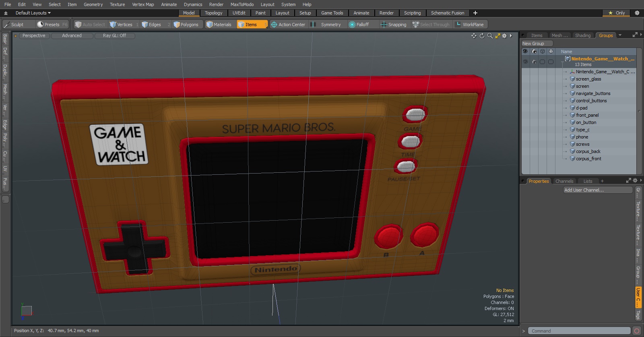Open the Advanced shading style dropdown

tap(72, 36)
